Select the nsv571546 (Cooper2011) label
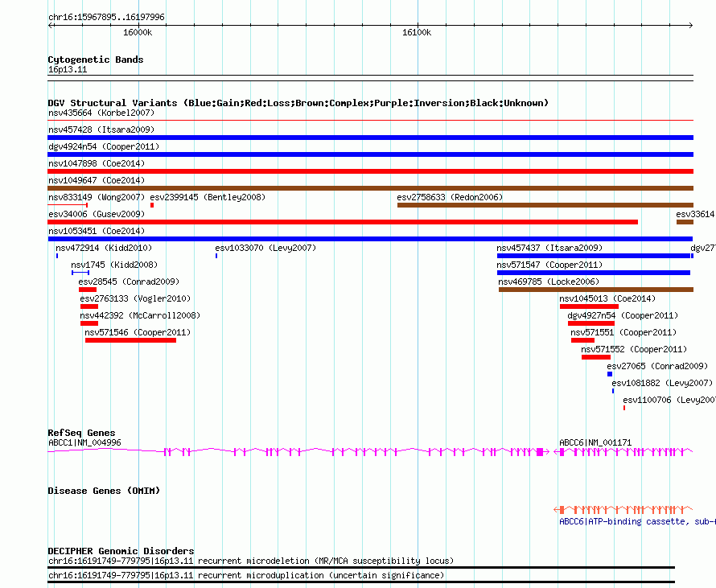The height and width of the screenshot is (588, 716). [138, 332]
